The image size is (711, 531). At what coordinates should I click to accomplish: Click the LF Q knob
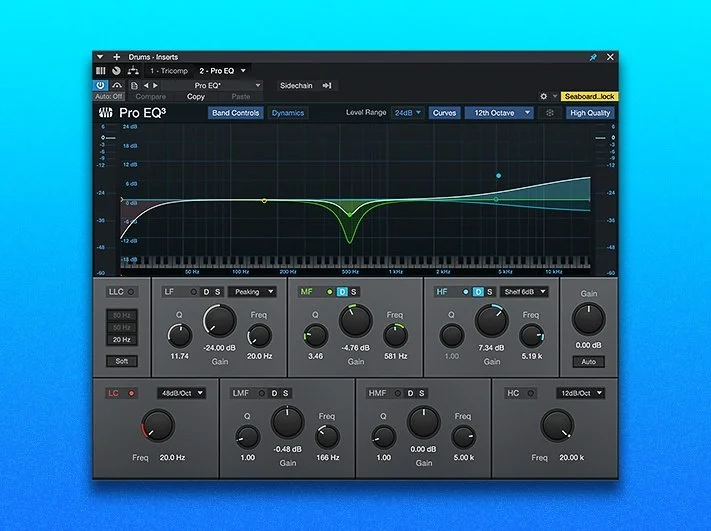[180, 336]
